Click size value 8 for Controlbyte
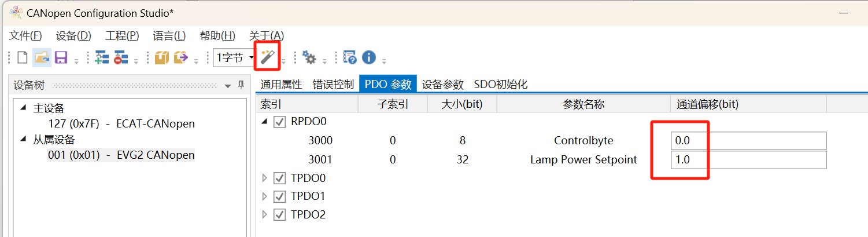Image resolution: width=868 pixels, height=237 pixels. (x=462, y=141)
